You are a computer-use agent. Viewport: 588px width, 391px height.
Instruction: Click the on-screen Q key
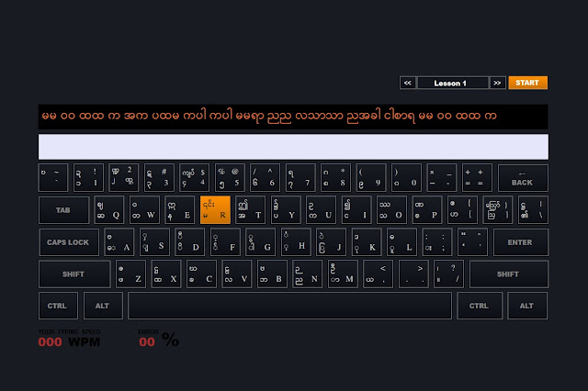(108, 210)
